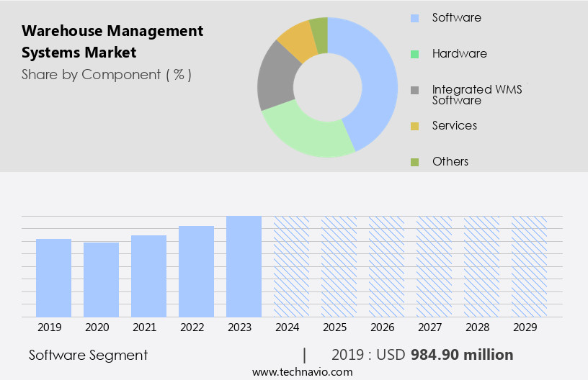Screen dimensions: 588x380
Task: Click the hatched 2024 forecast bar
Action: pos(291,266)
